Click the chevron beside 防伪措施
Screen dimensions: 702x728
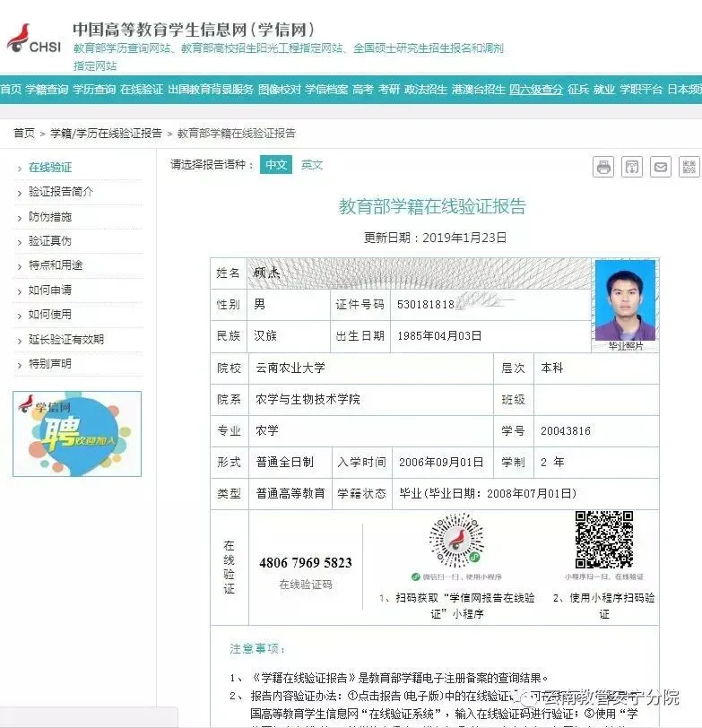[20, 218]
